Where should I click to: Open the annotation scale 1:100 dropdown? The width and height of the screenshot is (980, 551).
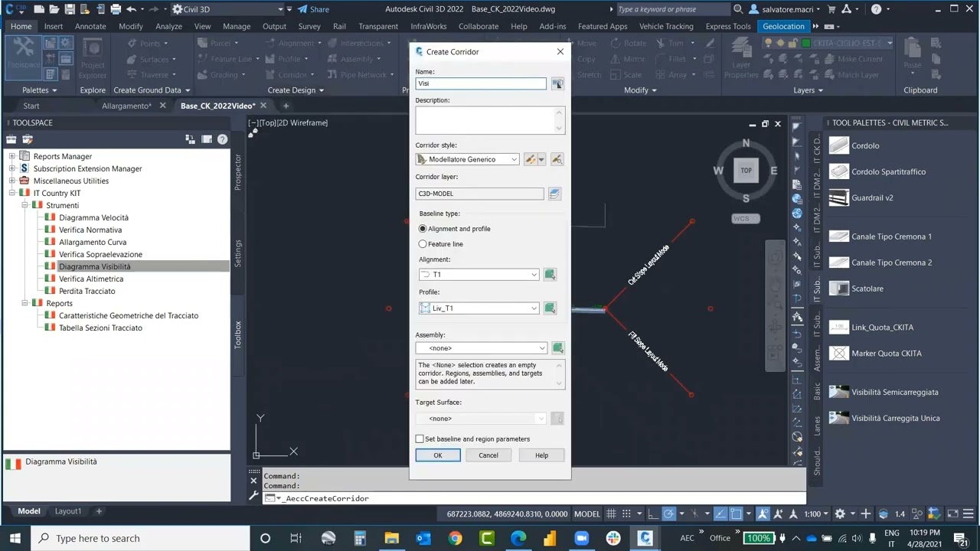pyautogui.click(x=818, y=514)
